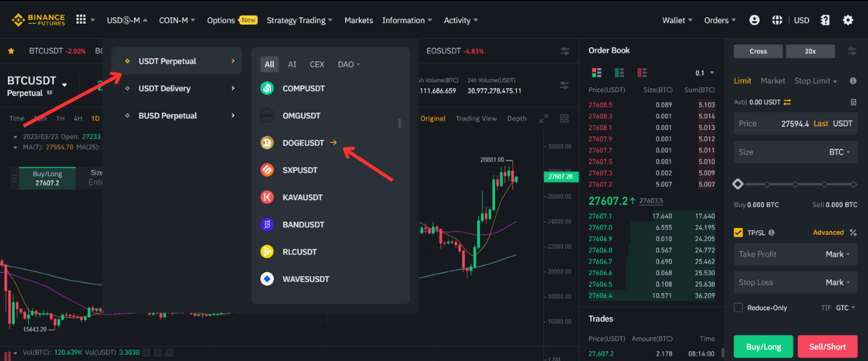
Task: Expand the Strategy Trading menu
Action: point(300,20)
